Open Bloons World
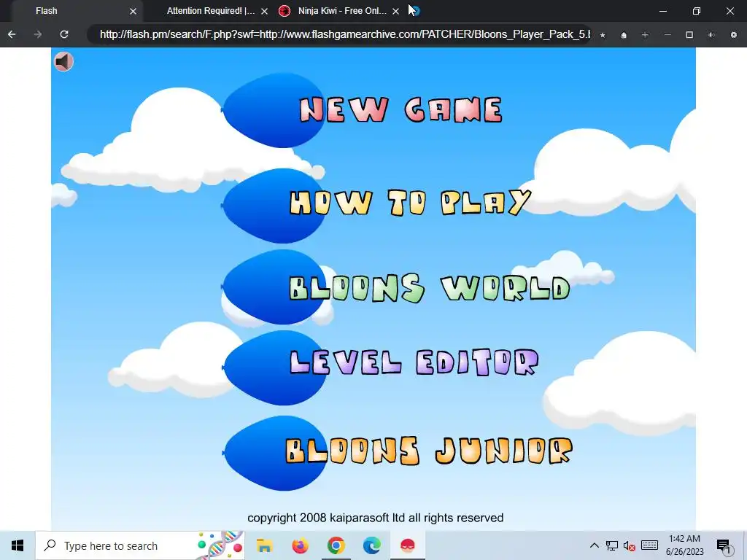Viewport: 747px width, 560px height. point(429,288)
